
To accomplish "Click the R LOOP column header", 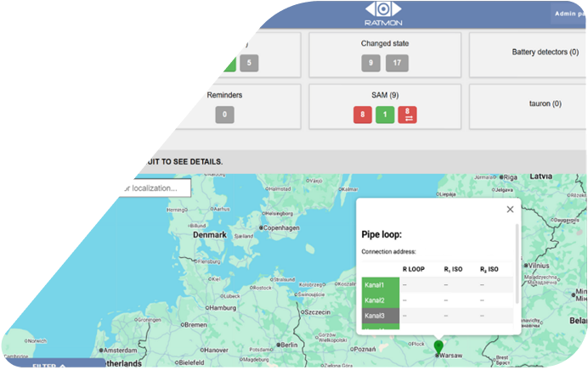I will (414, 268).
